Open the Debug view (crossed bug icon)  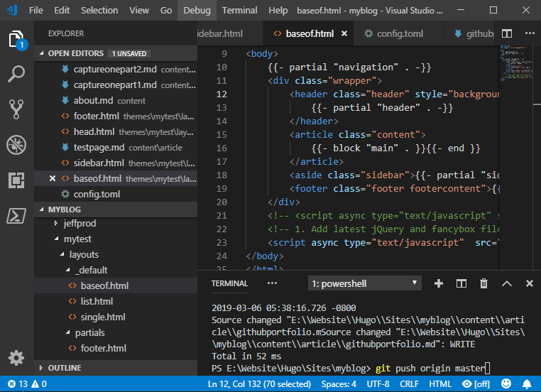click(x=16, y=145)
